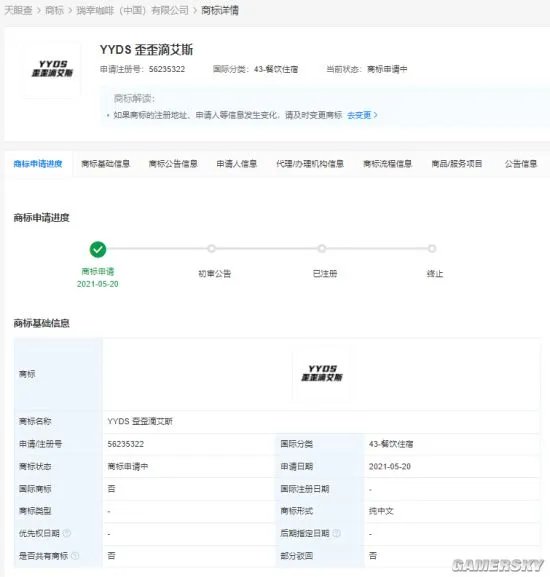Click header 43-餐饮住宿 classification text

[x=276, y=69]
